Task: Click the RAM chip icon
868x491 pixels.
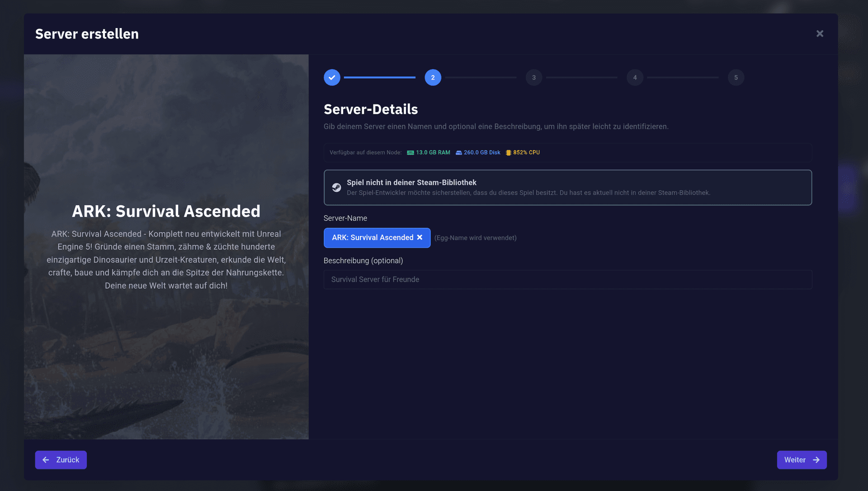Action: [x=410, y=153]
